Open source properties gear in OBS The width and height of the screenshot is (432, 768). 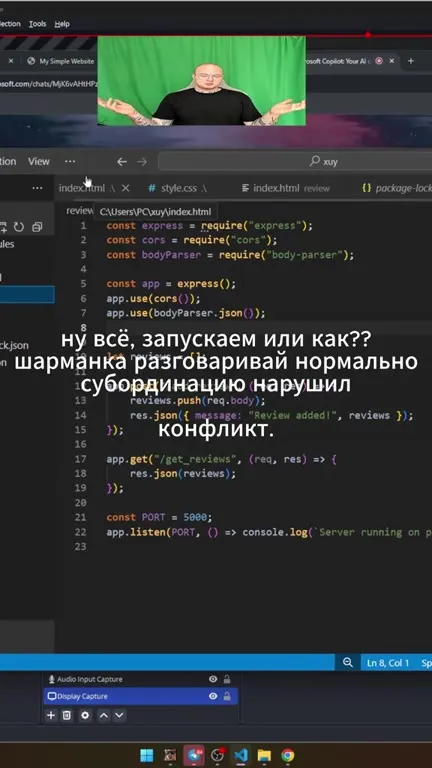pos(85,716)
